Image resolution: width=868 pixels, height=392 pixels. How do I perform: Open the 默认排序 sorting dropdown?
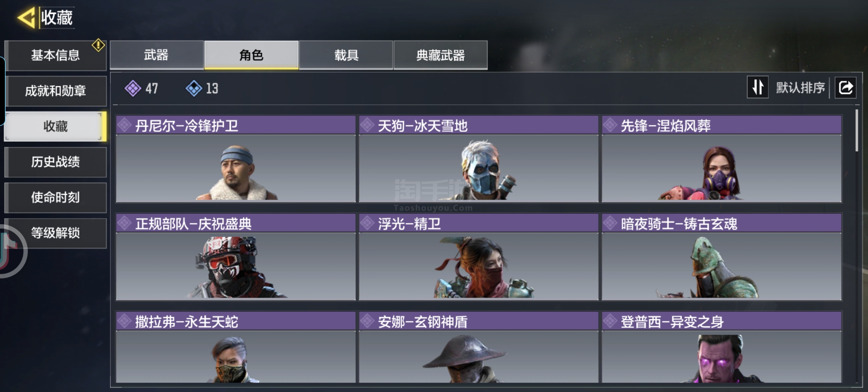pos(800,88)
